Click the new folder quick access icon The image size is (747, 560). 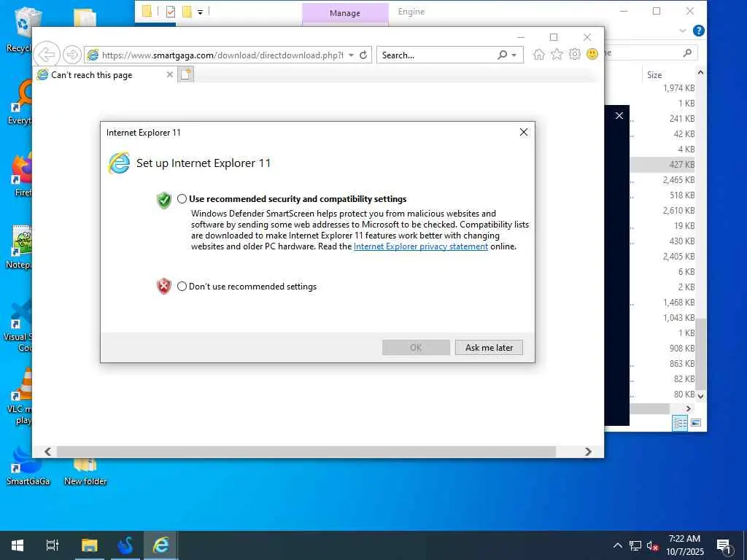187,12
